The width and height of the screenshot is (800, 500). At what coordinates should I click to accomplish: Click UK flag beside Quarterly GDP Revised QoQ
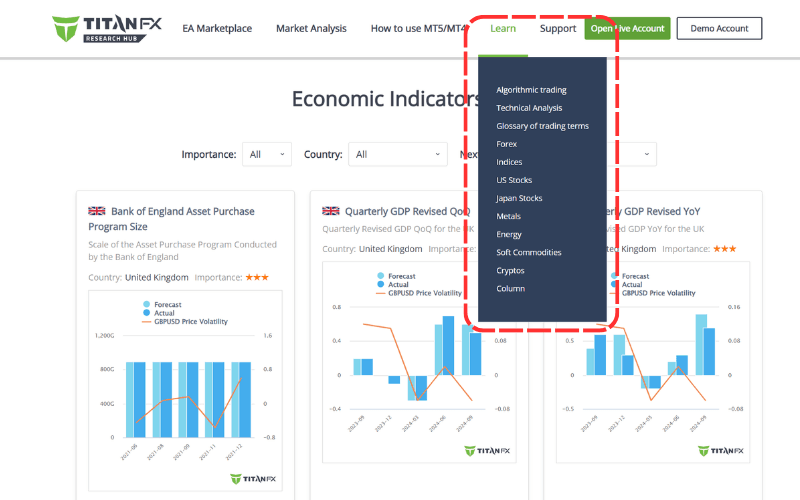[331, 211]
